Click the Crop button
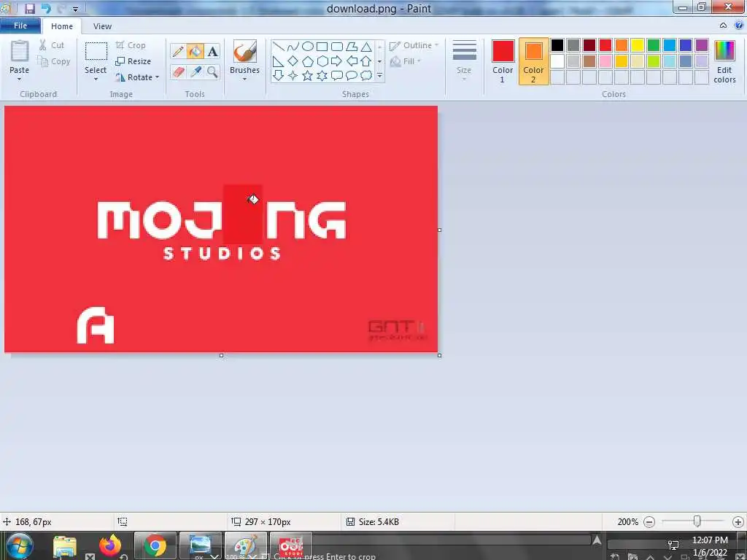This screenshot has width=747, height=560. tap(131, 45)
